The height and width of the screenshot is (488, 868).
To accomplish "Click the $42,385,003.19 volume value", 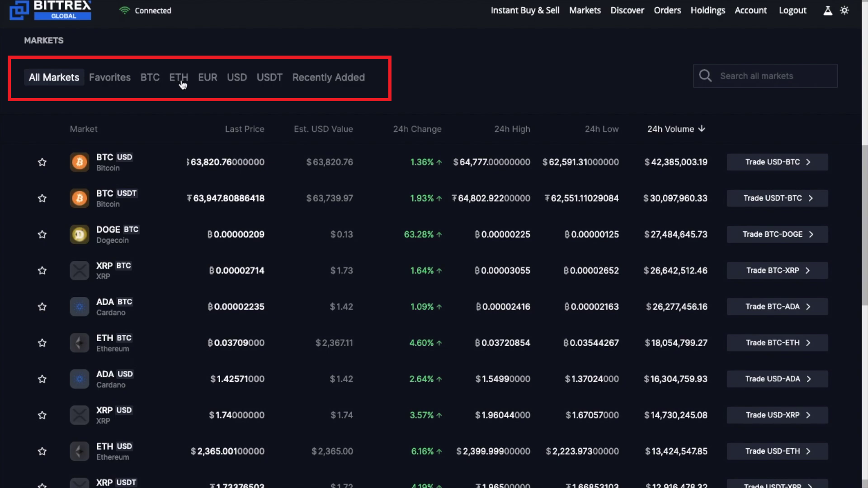I will point(676,162).
